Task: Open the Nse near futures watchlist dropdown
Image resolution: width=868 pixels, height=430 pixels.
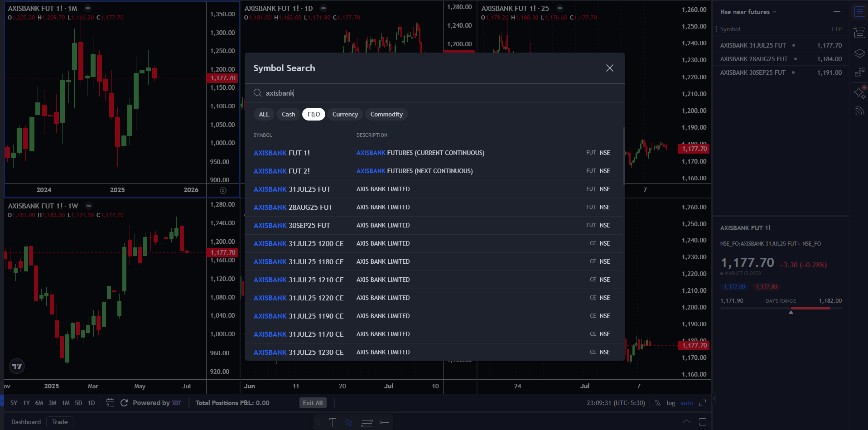Action: pyautogui.click(x=748, y=12)
